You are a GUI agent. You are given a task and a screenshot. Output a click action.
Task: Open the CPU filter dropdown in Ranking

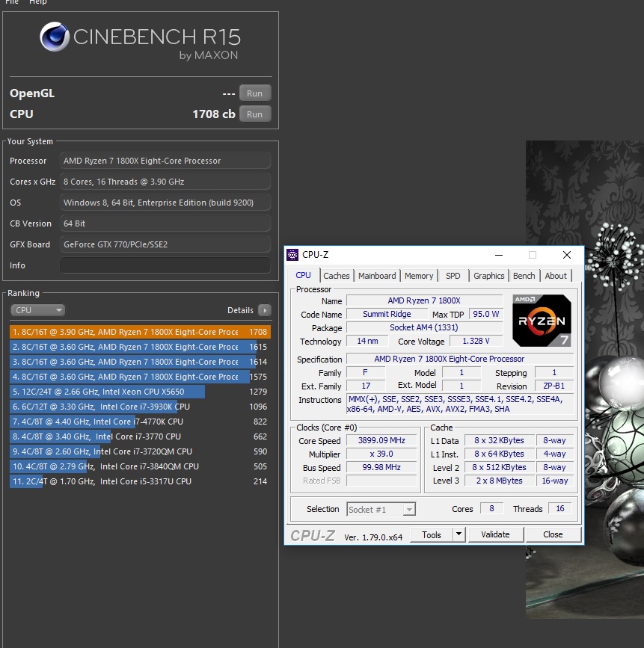[x=37, y=310]
